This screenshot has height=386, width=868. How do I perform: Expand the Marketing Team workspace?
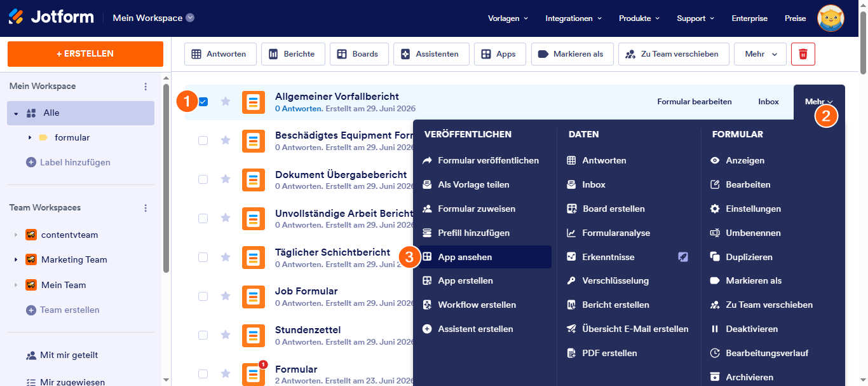point(16,259)
